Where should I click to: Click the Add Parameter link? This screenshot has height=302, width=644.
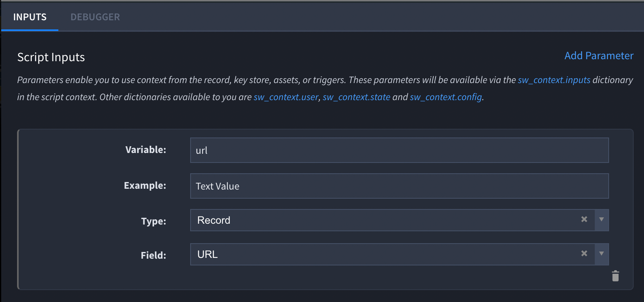pos(599,56)
